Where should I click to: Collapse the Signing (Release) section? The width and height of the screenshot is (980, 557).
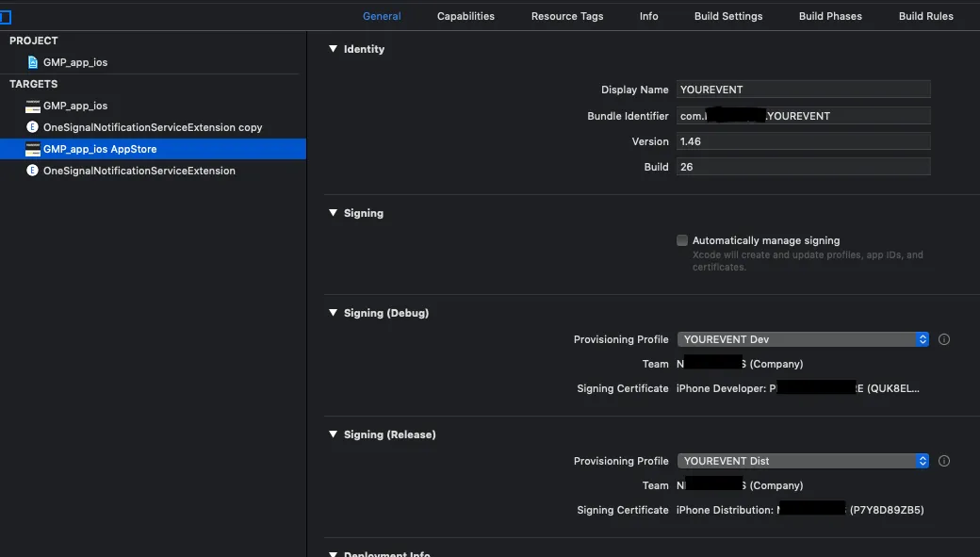334,434
